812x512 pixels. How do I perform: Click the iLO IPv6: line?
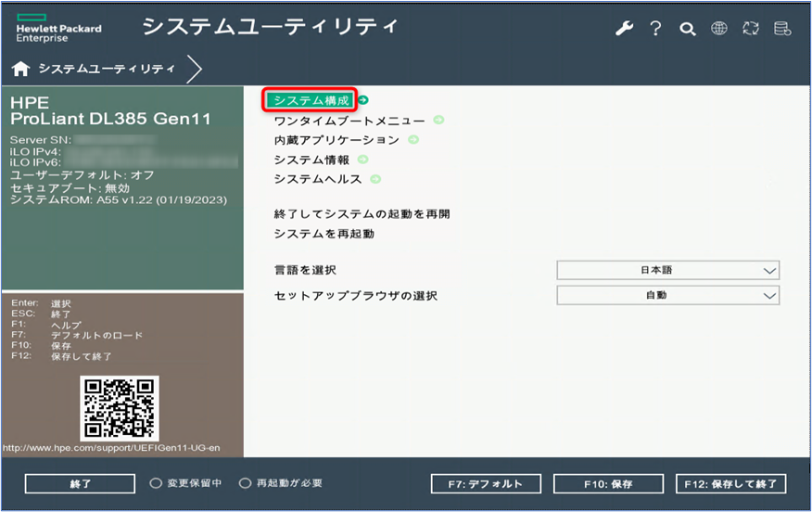(124, 162)
